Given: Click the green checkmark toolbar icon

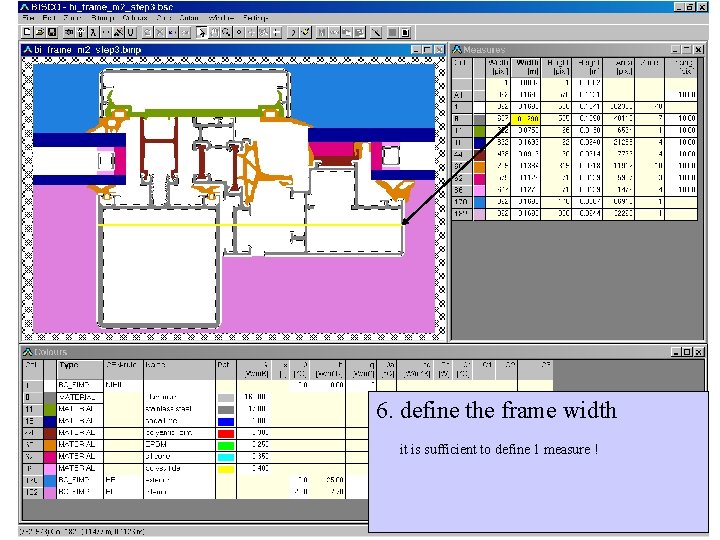Looking at the screenshot, I should [x=306, y=32].
